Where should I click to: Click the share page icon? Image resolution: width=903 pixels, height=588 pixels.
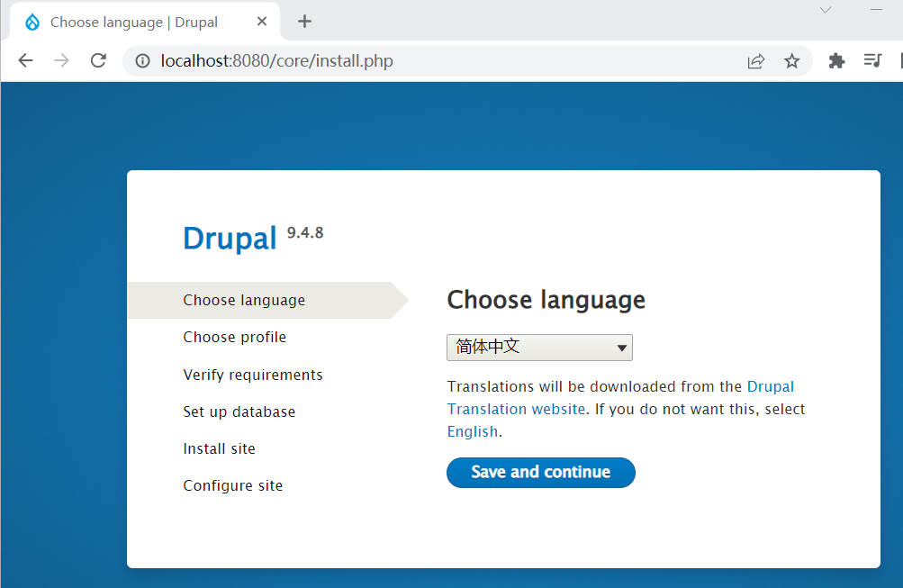click(755, 61)
